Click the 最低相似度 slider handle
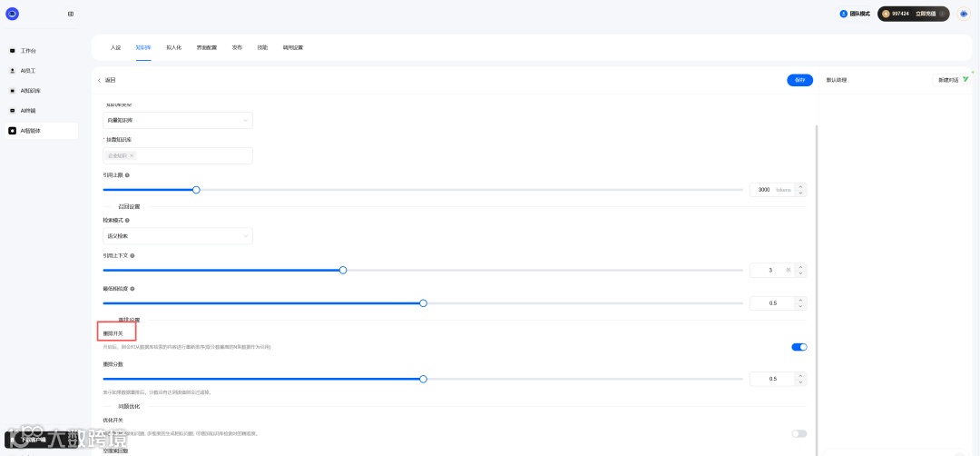 [x=423, y=302]
